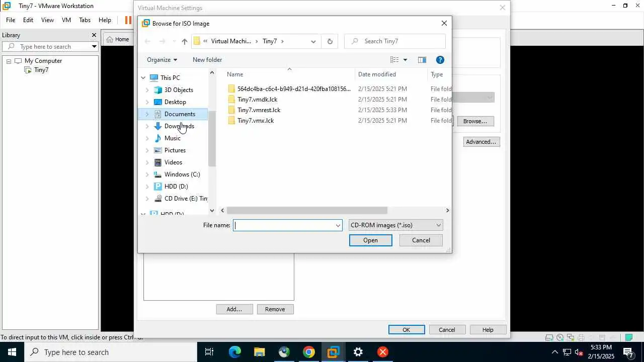Click New folder button

207,60
